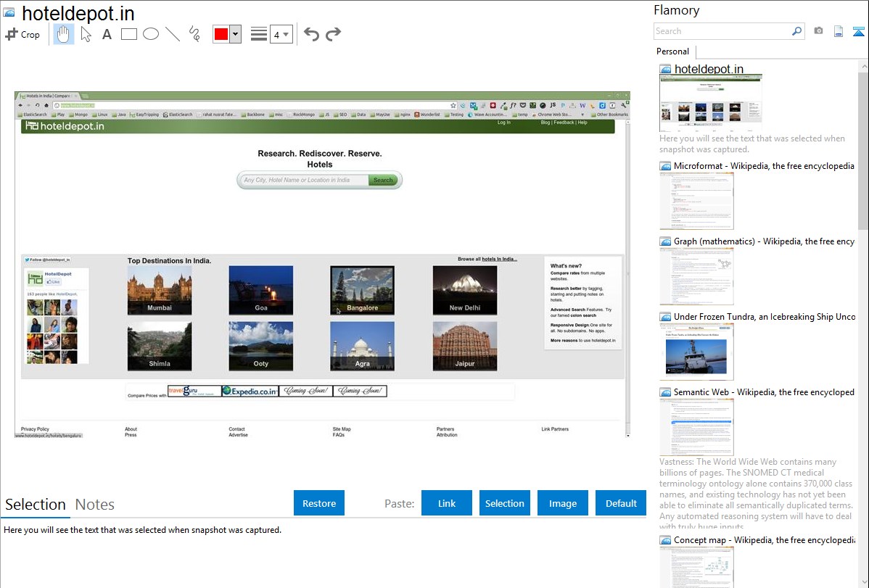
Task: Click the line thickness icon
Action: coord(259,34)
